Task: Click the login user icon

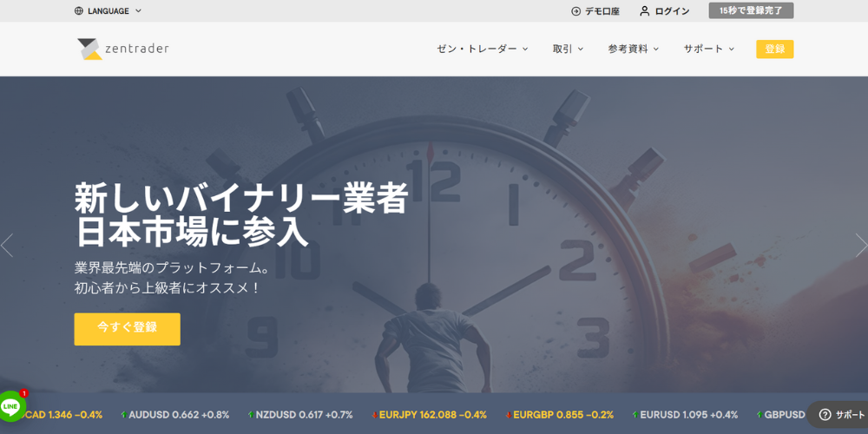Action: pos(644,11)
